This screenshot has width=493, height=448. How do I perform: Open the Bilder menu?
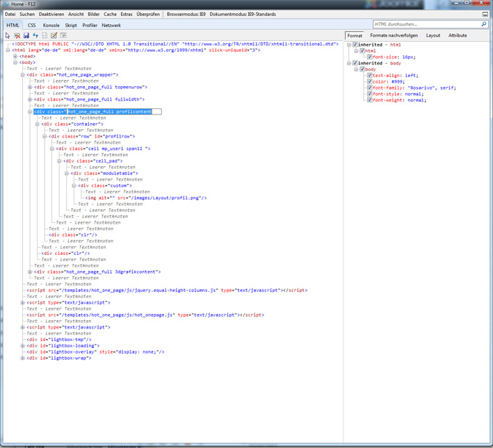94,14
